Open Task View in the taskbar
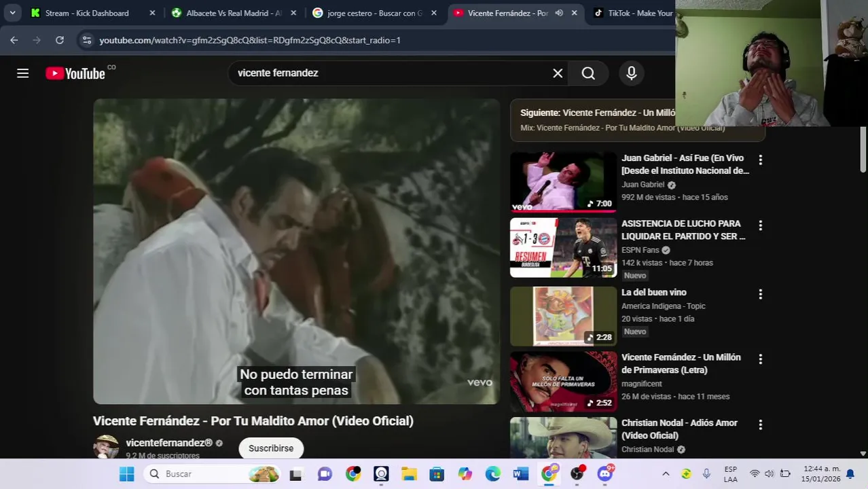 click(295, 474)
